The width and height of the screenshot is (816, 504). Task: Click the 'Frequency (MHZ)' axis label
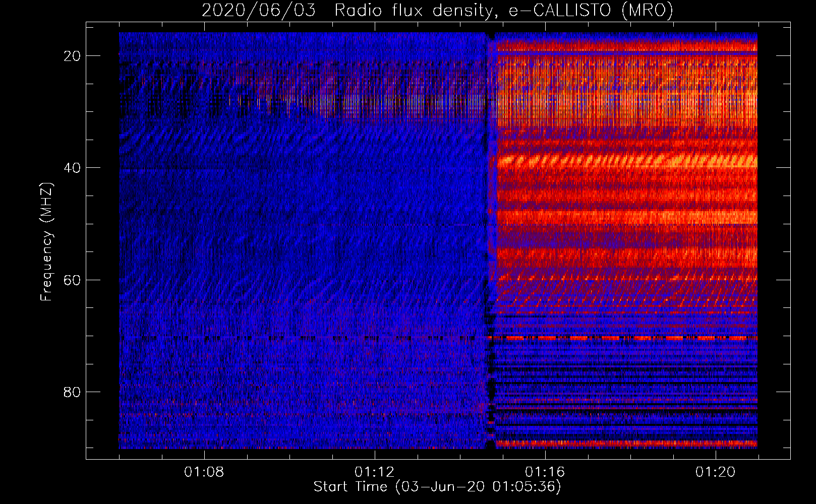46,242
